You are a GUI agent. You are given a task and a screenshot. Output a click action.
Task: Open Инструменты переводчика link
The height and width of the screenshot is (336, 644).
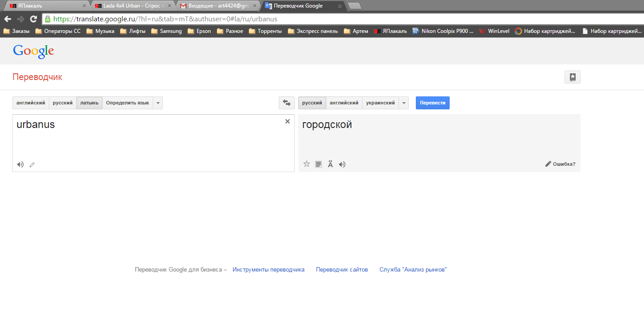[269, 270]
